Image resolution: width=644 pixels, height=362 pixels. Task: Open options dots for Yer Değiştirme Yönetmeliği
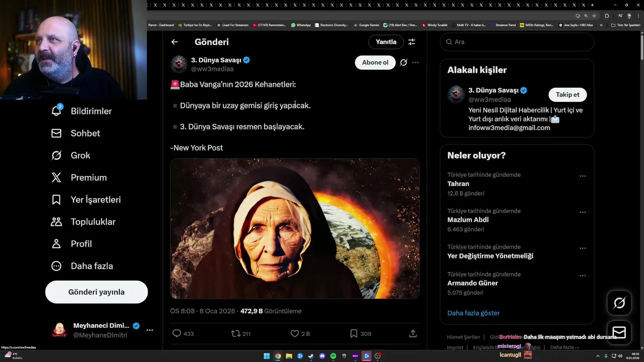(x=583, y=248)
